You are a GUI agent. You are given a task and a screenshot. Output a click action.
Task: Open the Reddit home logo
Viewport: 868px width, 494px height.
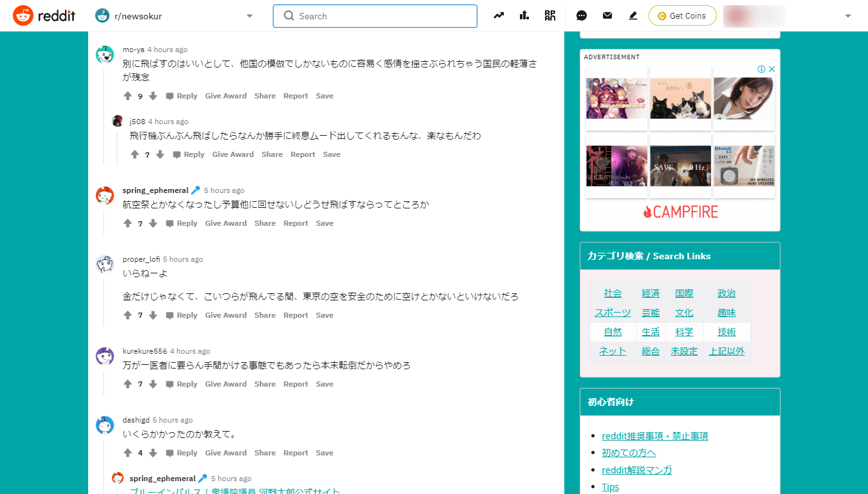click(43, 15)
